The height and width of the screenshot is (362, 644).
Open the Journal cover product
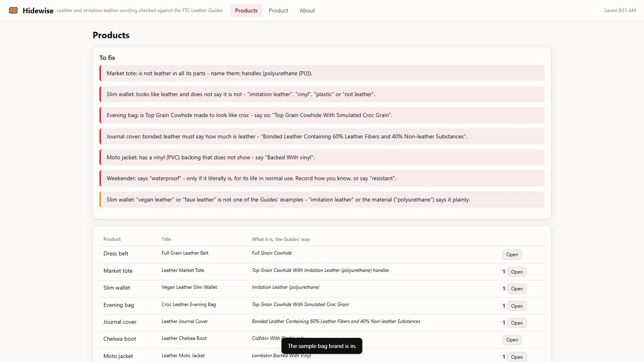pos(517,323)
